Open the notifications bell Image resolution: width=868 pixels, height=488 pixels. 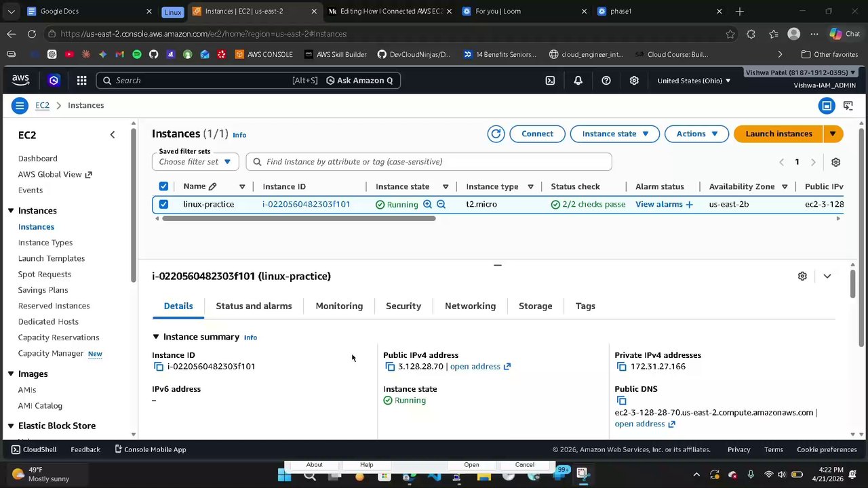tap(578, 80)
